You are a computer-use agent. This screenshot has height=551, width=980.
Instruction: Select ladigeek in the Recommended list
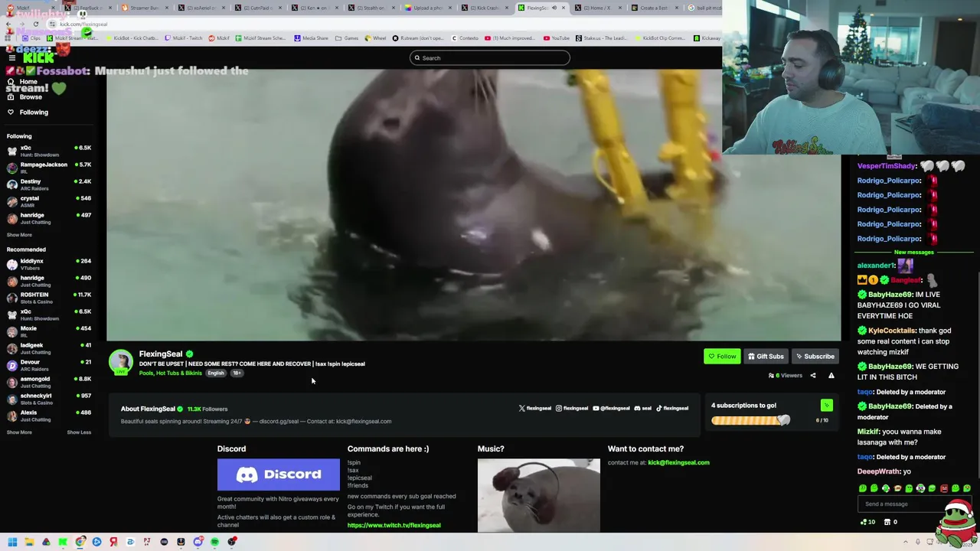tap(49, 348)
